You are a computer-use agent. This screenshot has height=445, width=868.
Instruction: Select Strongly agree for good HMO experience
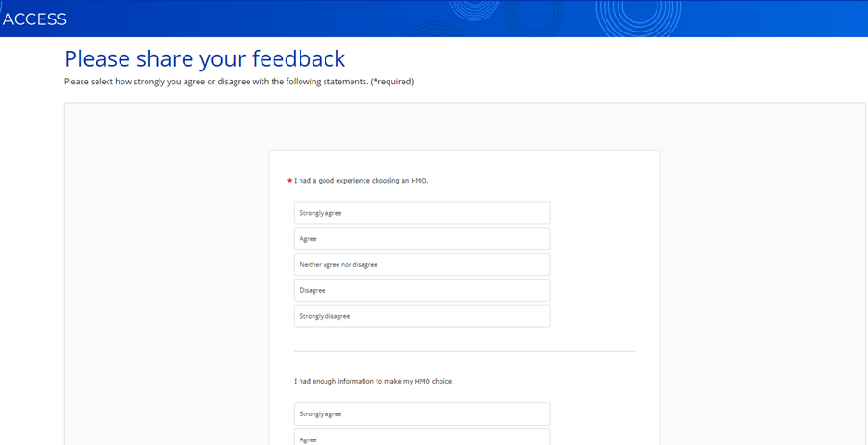422,213
